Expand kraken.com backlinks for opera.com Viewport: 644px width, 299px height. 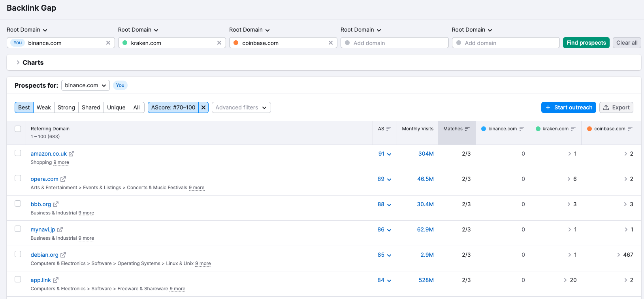(569, 179)
